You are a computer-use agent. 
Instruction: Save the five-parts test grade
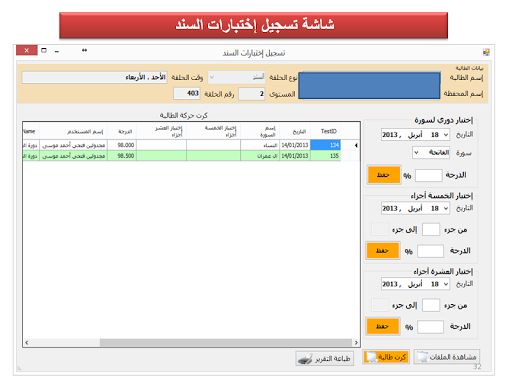pyautogui.click(x=383, y=251)
